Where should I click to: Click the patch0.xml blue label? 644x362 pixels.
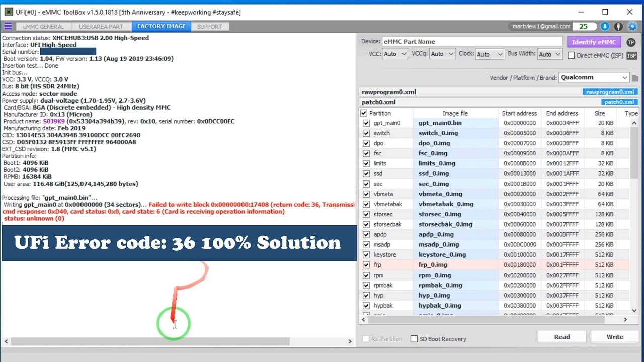619,102
